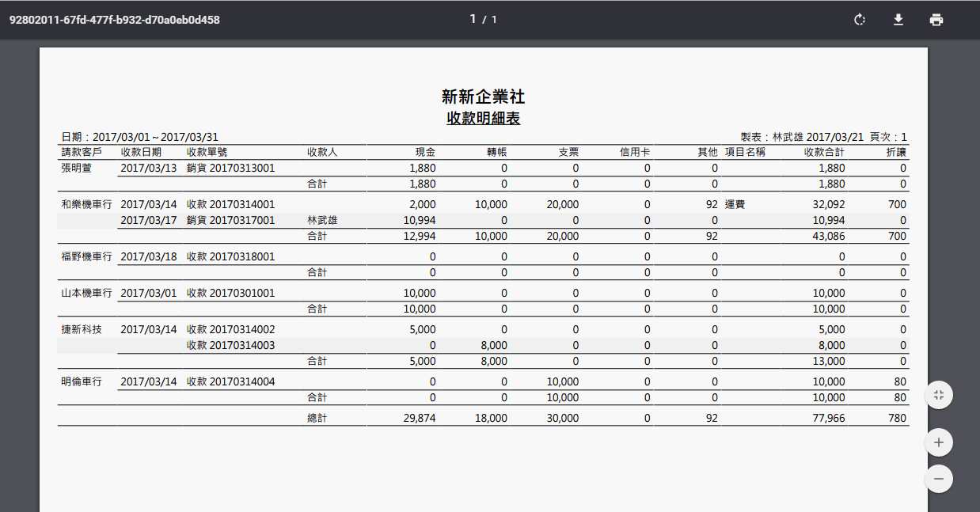Viewport: 980px width, 512px height.
Task: Rotate the PDF page clockwise
Action: [x=860, y=20]
